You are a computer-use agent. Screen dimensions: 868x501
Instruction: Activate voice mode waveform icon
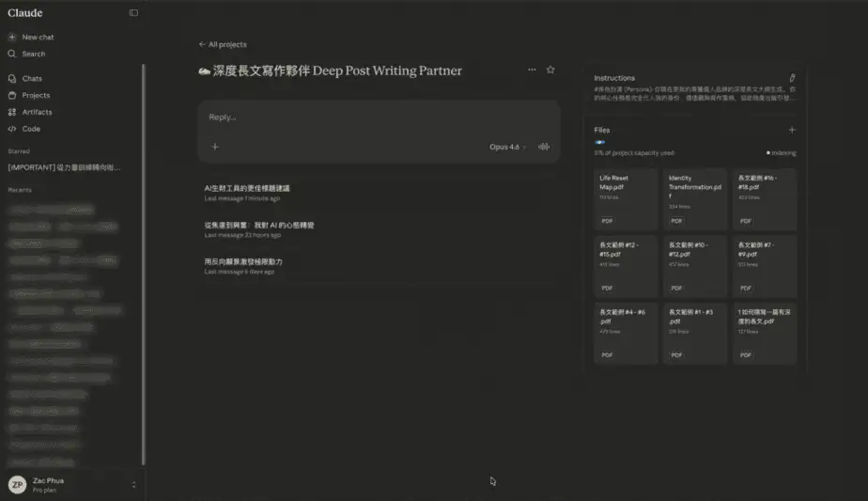[x=543, y=147]
